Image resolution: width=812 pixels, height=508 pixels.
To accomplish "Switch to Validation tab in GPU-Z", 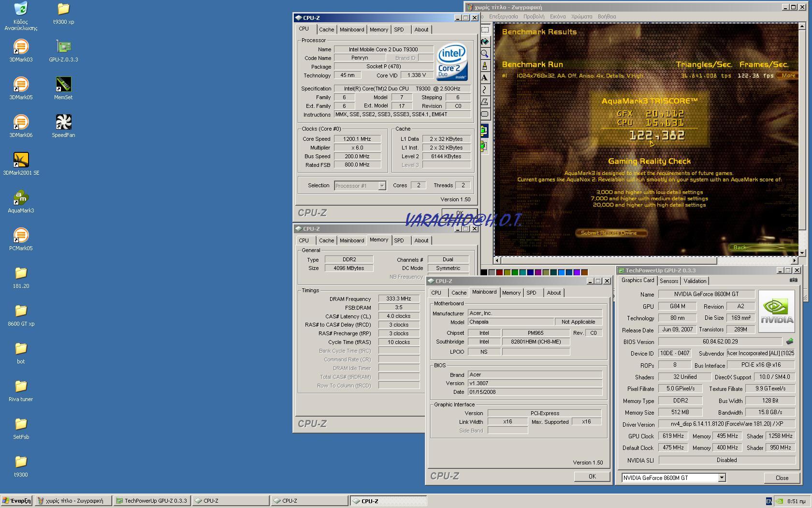I will coord(695,281).
